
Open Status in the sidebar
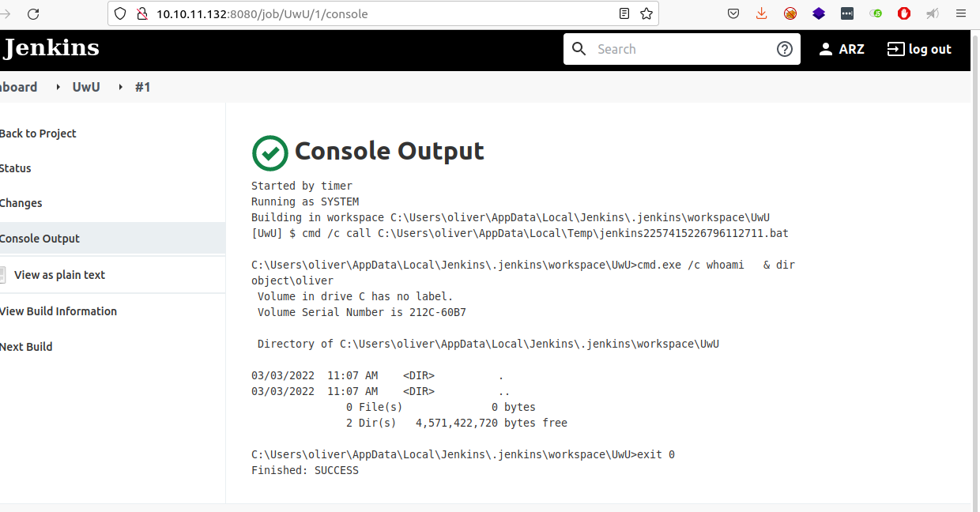[x=16, y=168]
